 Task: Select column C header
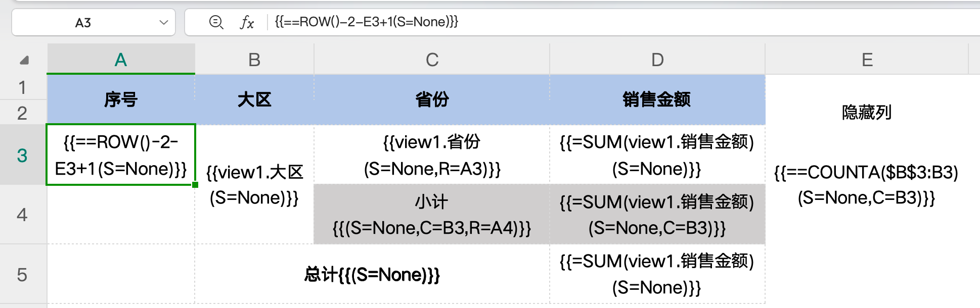tap(432, 60)
